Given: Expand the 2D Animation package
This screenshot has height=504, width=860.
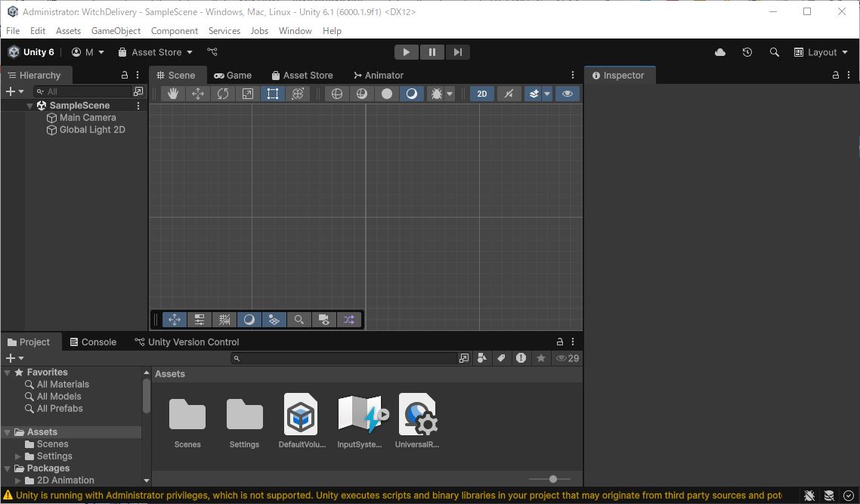Looking at the screenshot, I should (17, 481).
